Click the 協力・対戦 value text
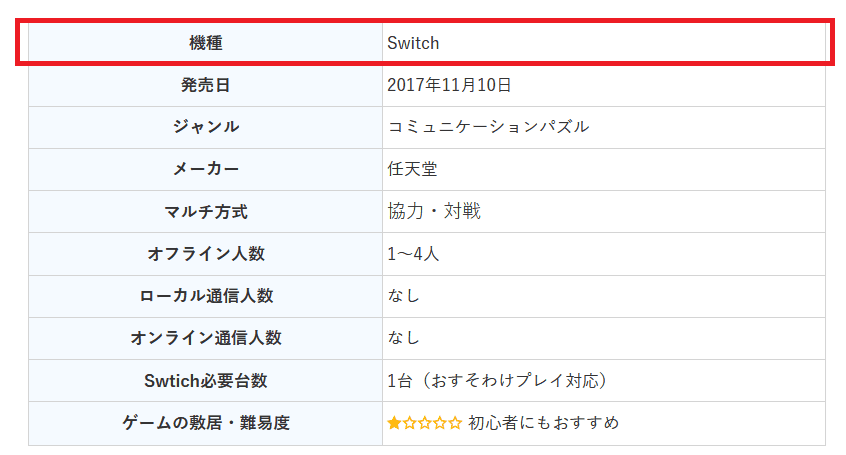 pos(434,211)
